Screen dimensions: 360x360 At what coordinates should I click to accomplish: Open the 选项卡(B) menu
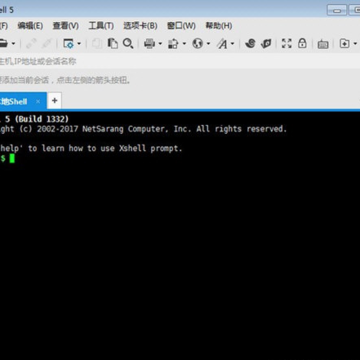[x=140, y=26]
